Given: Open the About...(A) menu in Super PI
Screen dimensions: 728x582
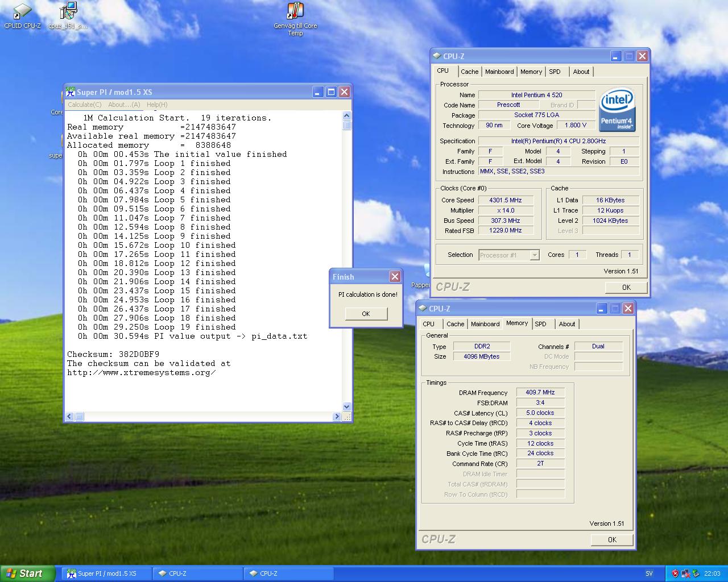Looking at the screenshot, I should point(124,105).
